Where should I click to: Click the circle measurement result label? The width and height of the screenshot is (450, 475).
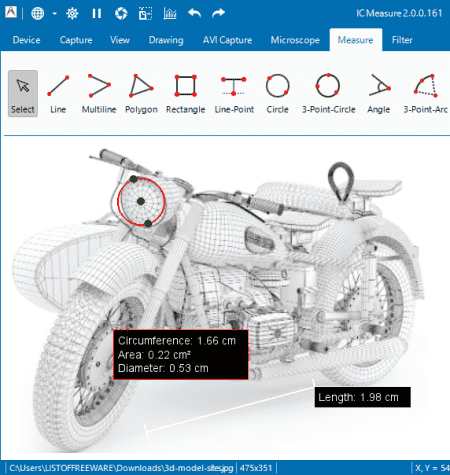[x=181, y=355]
